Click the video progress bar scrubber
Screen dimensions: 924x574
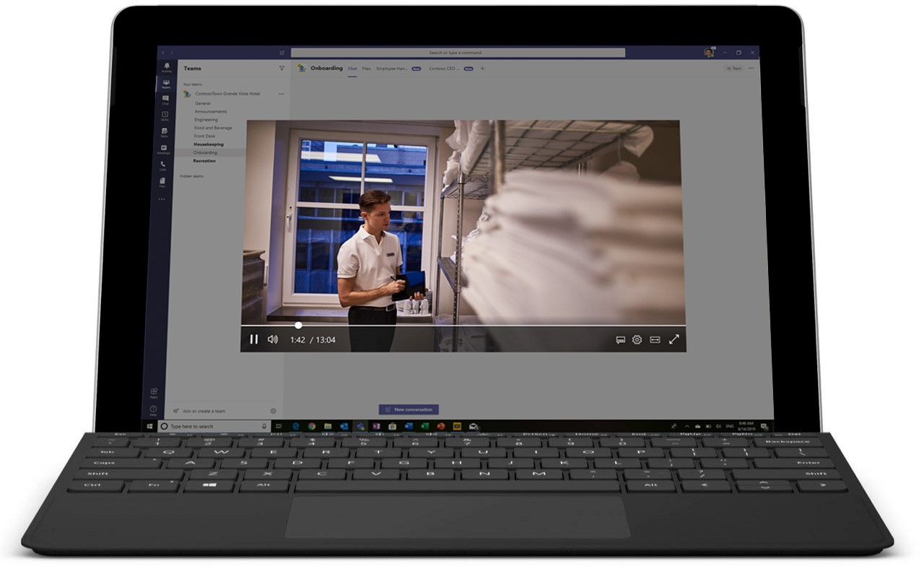tap(298, 325)
